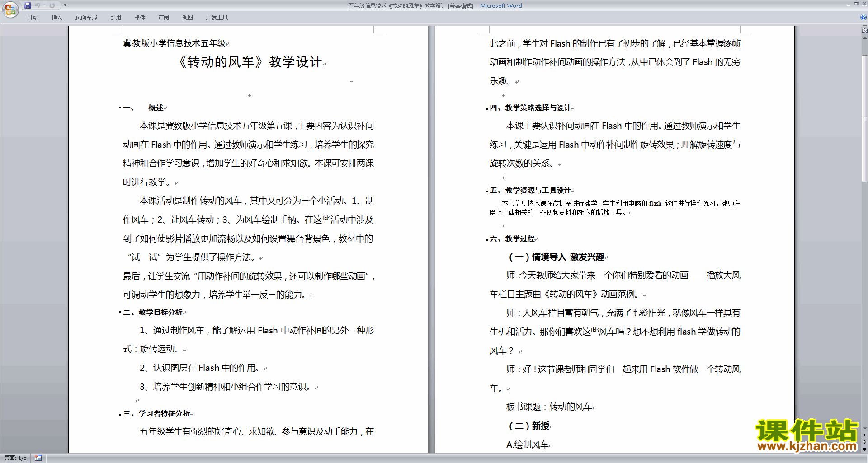The width and height of the screenshot is (868, 463).
Task: Expand the Undo history dropdown arrow
Action: [x=44, y=5]
